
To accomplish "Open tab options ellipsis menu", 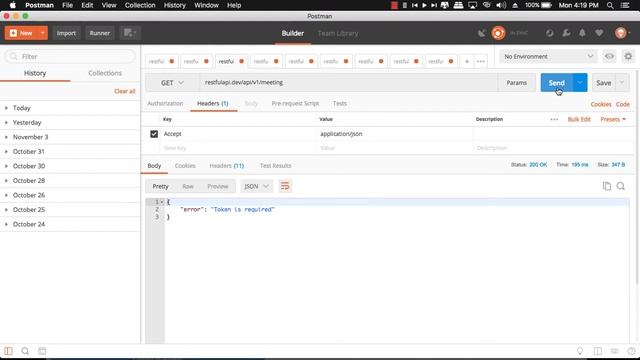I will (480, 61).
